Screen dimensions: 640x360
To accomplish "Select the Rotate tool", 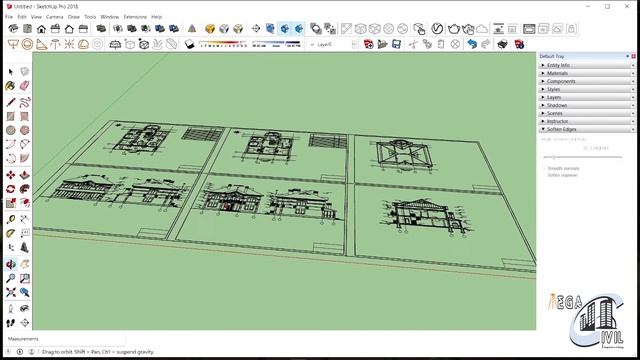I will pos(11,189).
